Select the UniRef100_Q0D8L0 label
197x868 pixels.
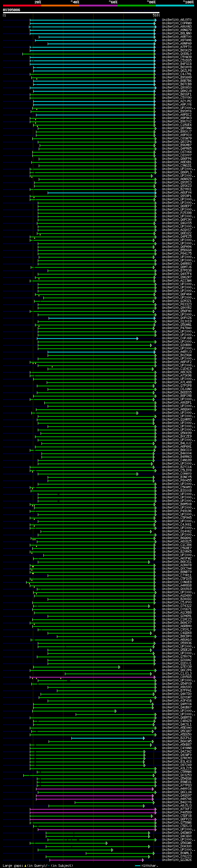[x=176, y=54]
